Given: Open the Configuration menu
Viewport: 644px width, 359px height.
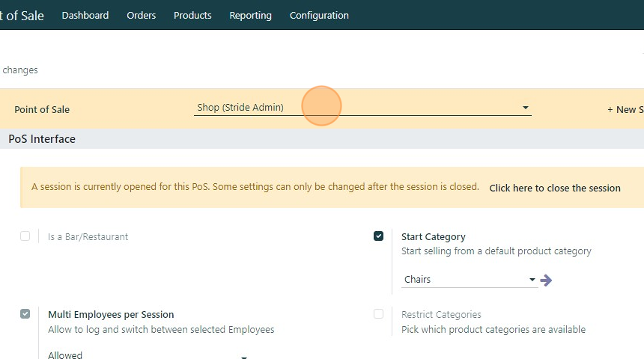Looking at the screenshot, I should click(x=319, y=15).
